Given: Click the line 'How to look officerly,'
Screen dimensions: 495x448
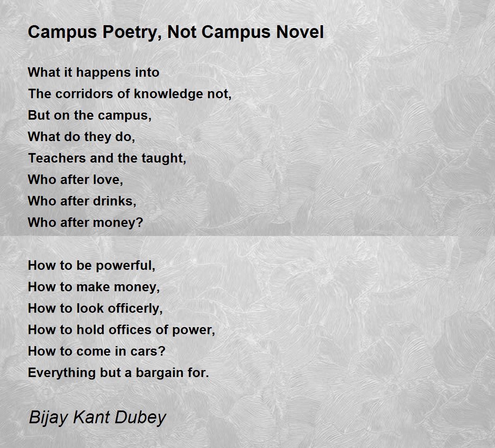Looking at the screenshot, I should click(x=95, y=308).
